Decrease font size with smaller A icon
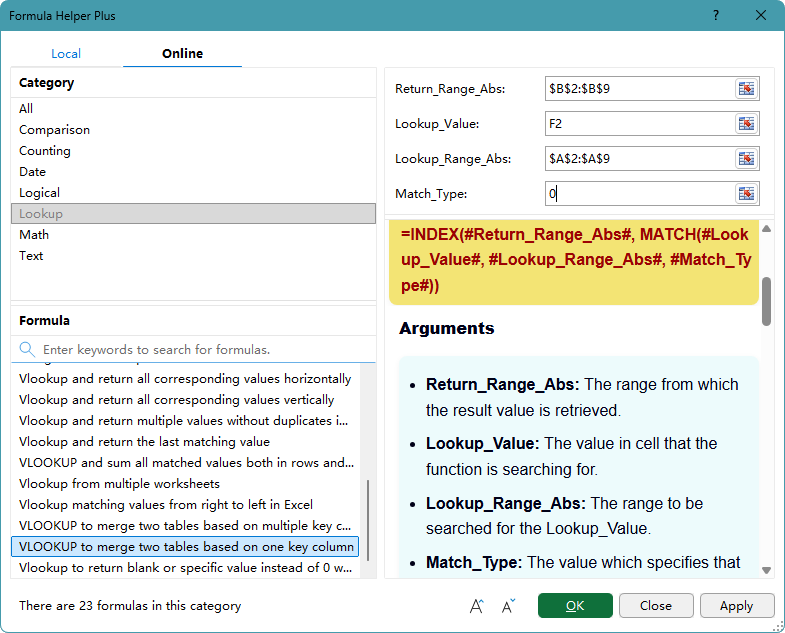 click(x=508, y=606)
